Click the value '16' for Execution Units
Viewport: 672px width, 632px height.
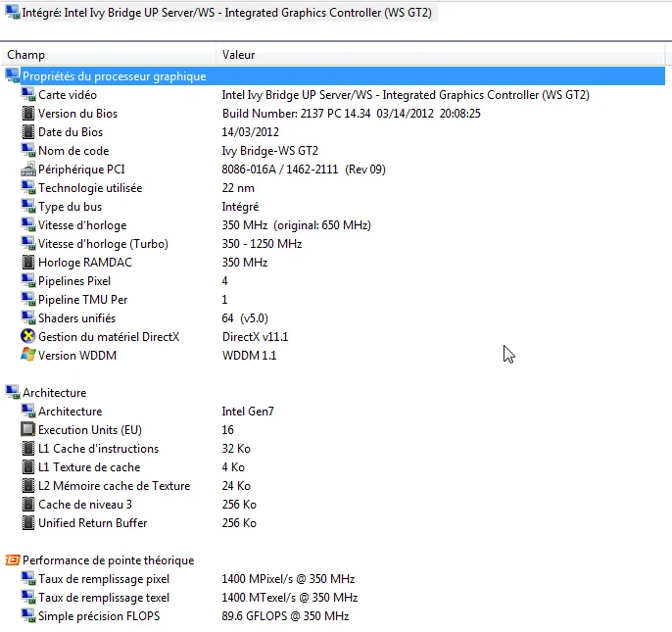[227, 429]
